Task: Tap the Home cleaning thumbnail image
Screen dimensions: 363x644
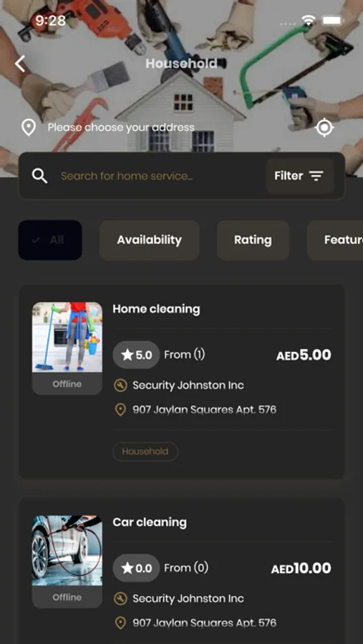Action: click(67, 337)
